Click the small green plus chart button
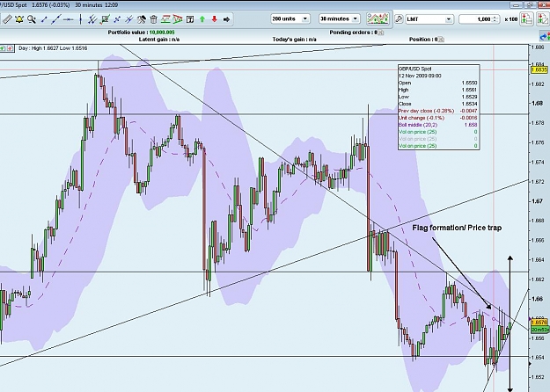The image size is (550, 392). tap(3, 48)
